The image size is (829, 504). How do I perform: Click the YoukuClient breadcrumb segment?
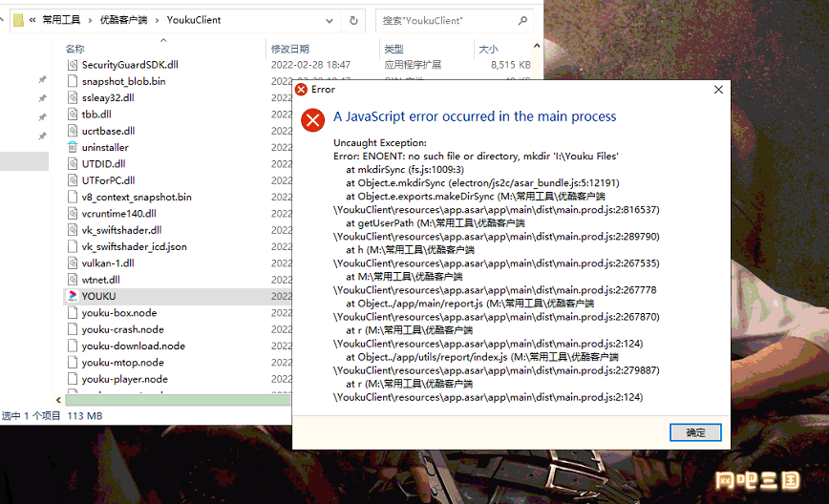pos(194,20)
